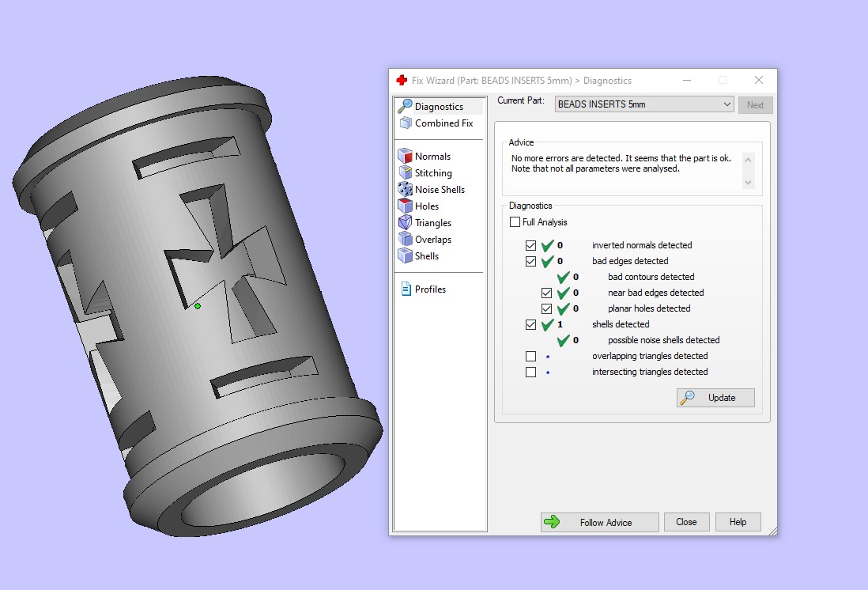This screenshot has width=868, height=590.
Task: Click the Diagnostics magnifier icon
Action: point(406,106)
